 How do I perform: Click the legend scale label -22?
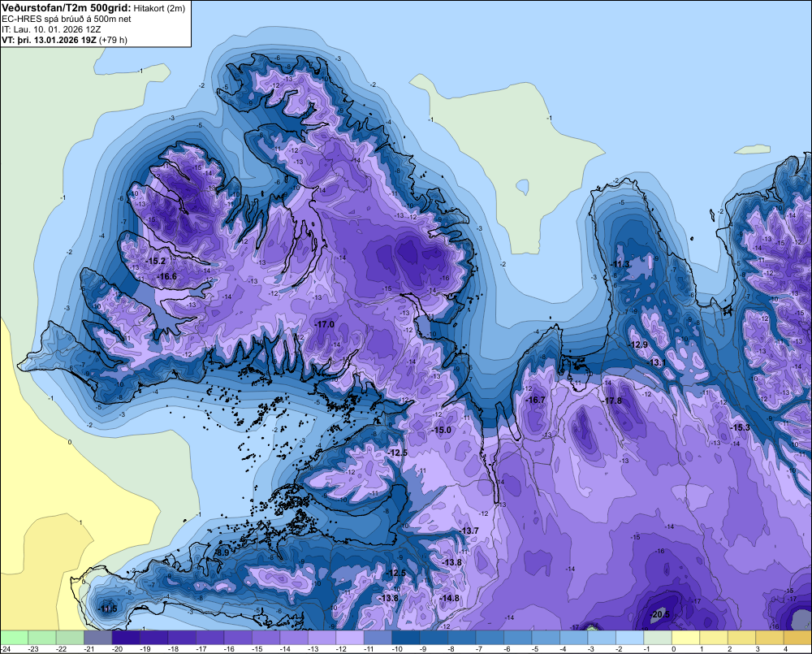click(62, 649)
